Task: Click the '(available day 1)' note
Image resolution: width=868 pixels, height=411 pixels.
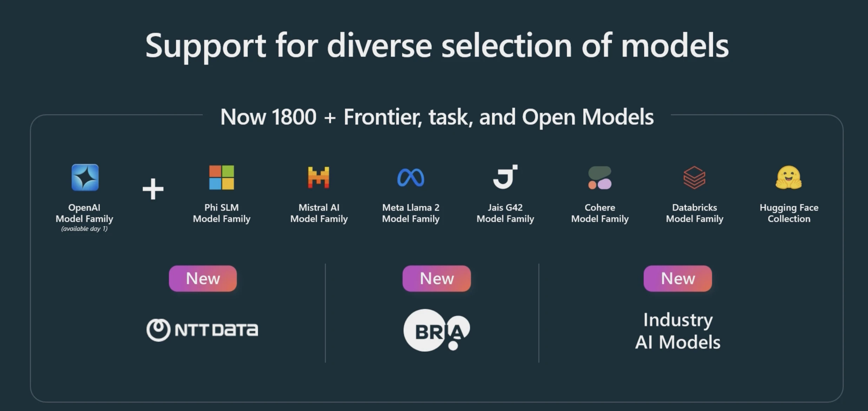Action: (x=84, y=229)
